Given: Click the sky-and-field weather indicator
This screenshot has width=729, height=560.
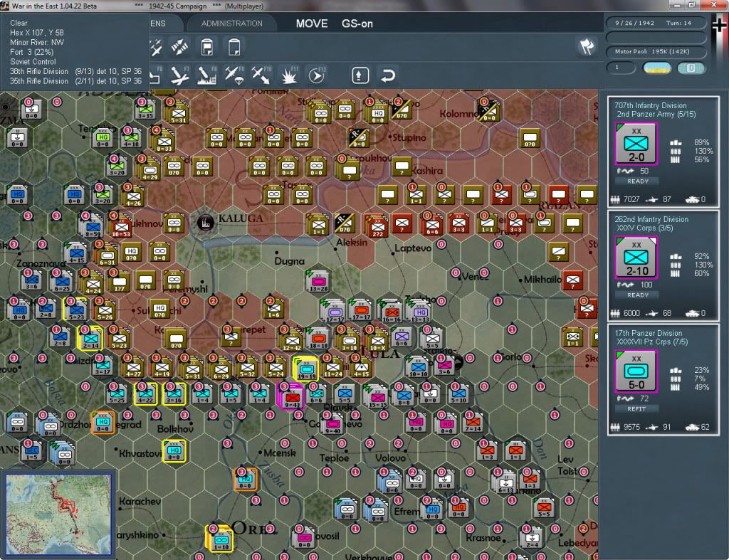Looking at the screenshot, I should (x=656, y=68).
